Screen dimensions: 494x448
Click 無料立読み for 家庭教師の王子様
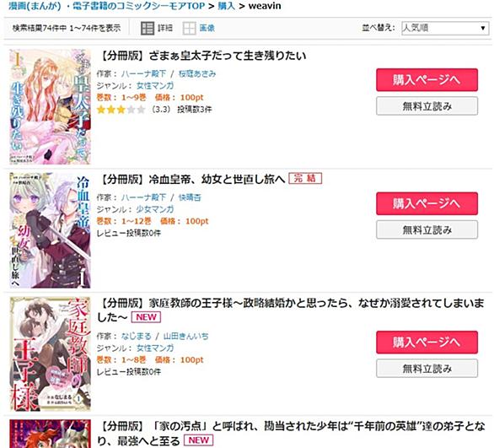coord(427,368)
